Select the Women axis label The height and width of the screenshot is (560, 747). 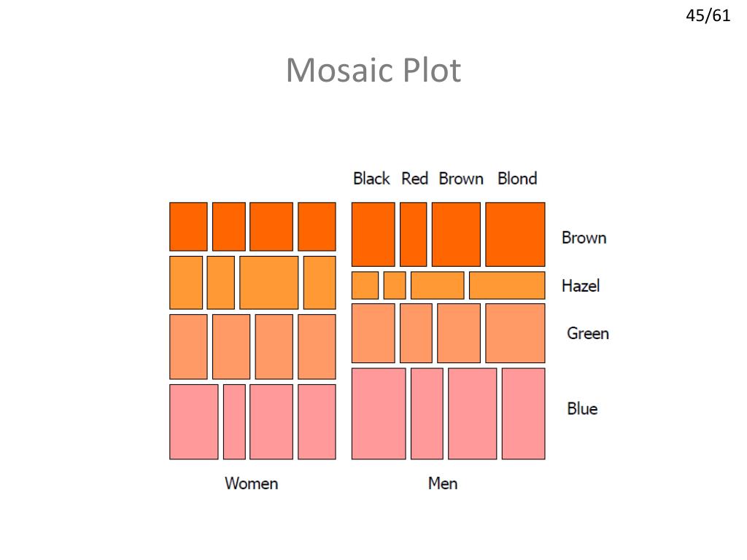point(252,483)
